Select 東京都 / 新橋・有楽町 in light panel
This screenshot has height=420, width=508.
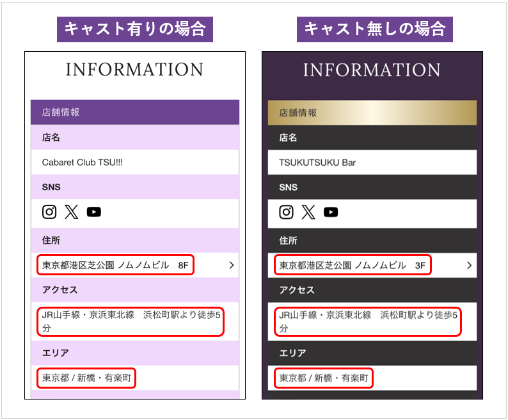click(x=86, y=378)
